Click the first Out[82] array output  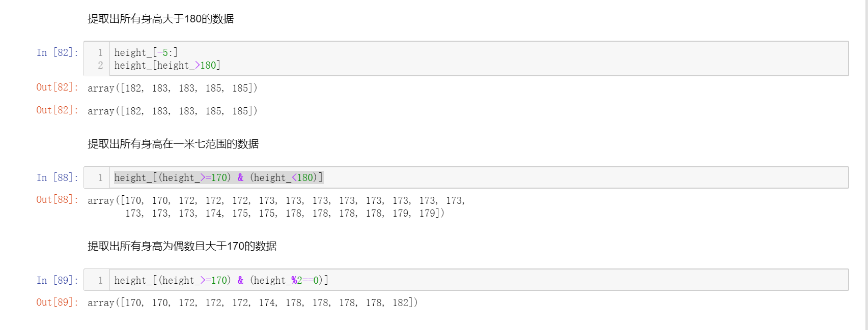point(172,88)
